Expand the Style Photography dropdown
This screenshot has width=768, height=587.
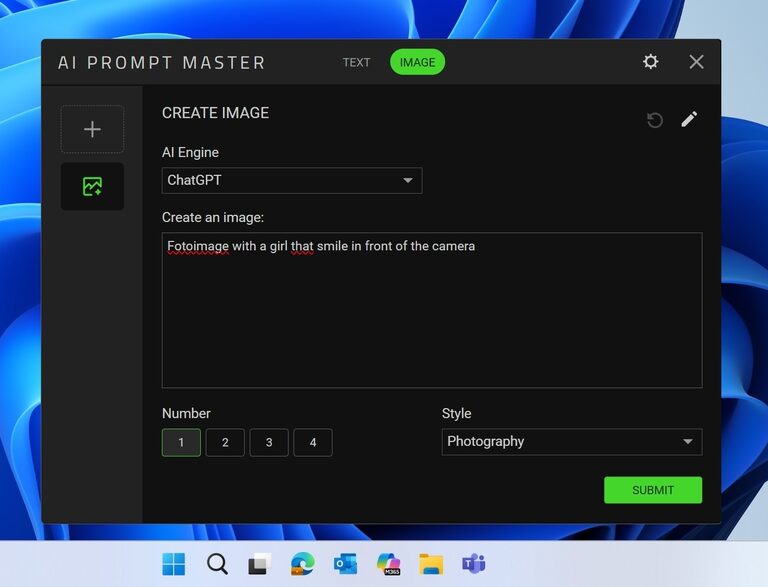(572, 441)
